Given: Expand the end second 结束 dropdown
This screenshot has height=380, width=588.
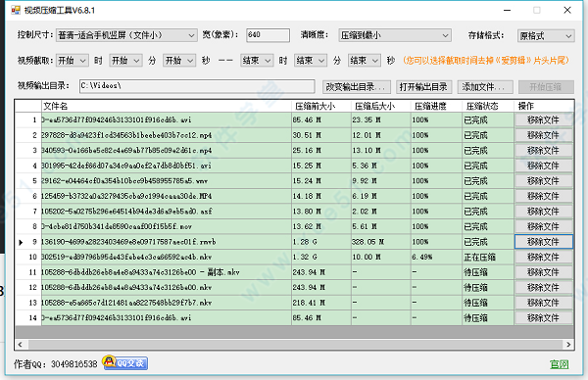Looking at the screenshot, I should (x=365, y=61).
